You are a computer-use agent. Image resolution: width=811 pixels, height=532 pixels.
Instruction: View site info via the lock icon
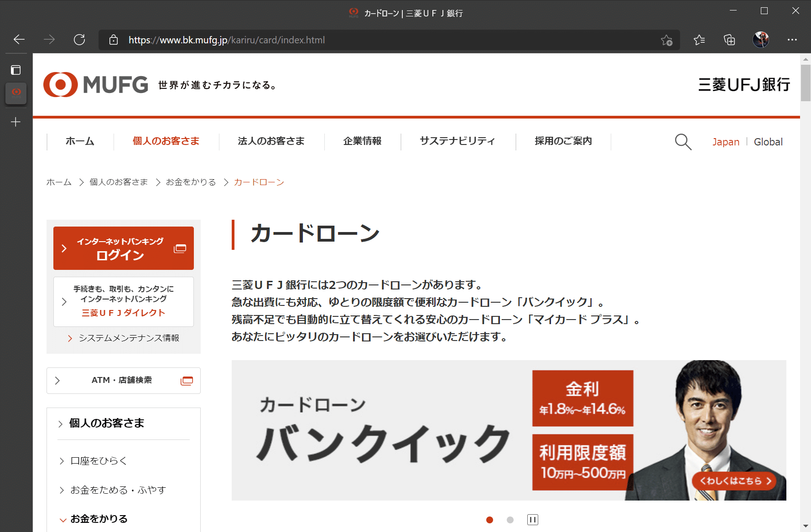coord(114,40)
